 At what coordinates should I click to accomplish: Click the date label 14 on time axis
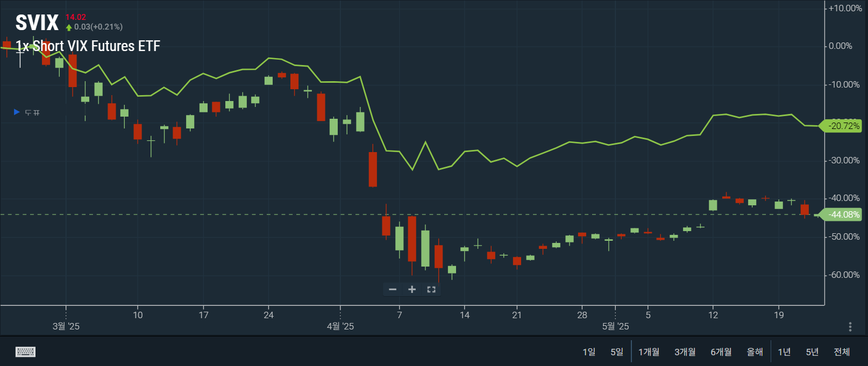465,315
